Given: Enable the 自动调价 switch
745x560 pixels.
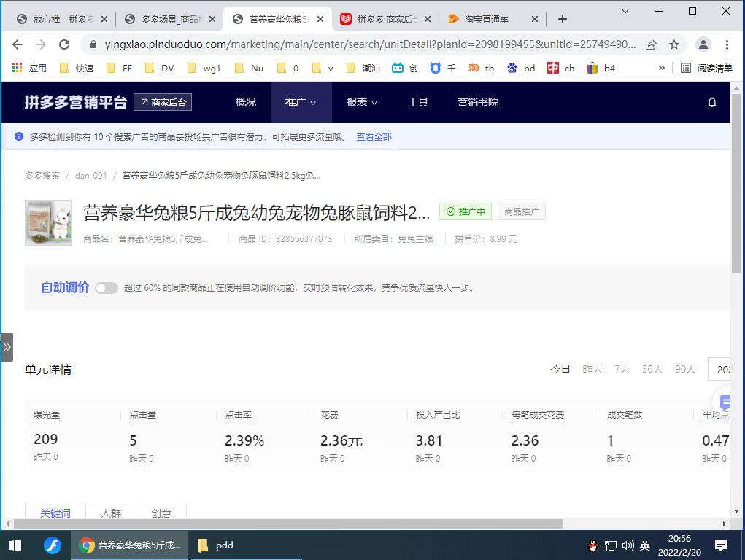Looking at the screenshot, I should click(107, 288).
